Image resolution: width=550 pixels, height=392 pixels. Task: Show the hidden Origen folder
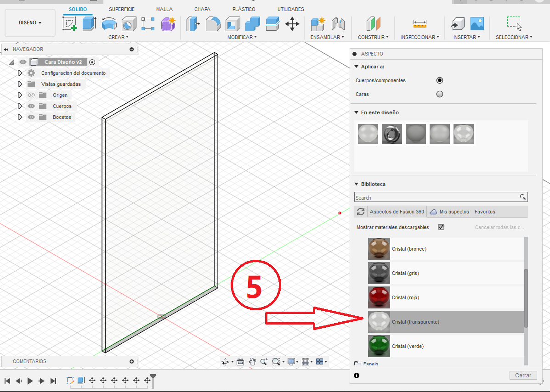[x=31, y=95]
